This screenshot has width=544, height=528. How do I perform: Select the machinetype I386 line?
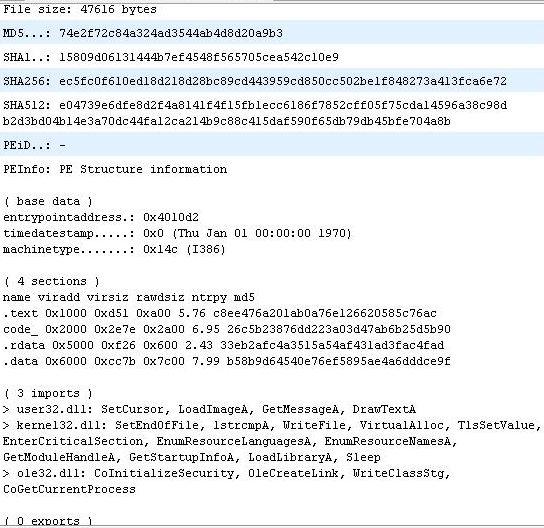tap(114, 249)
